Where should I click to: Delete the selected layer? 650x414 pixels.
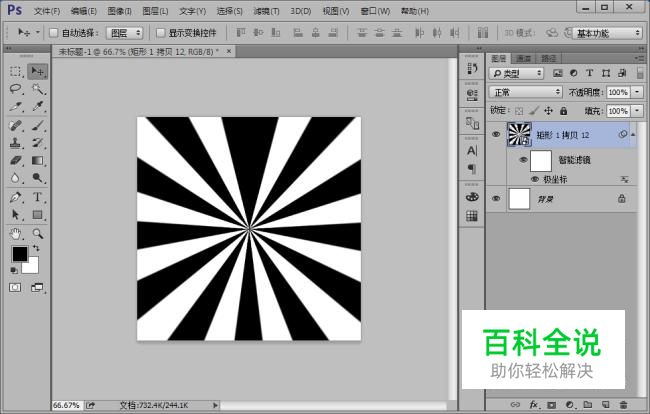coord(623,404)
